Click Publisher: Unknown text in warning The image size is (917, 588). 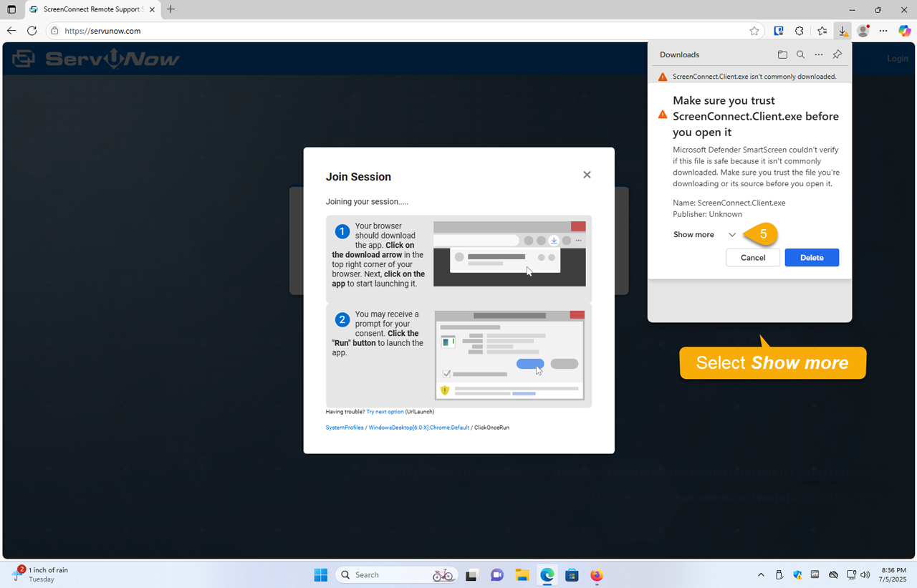[707, 214]
